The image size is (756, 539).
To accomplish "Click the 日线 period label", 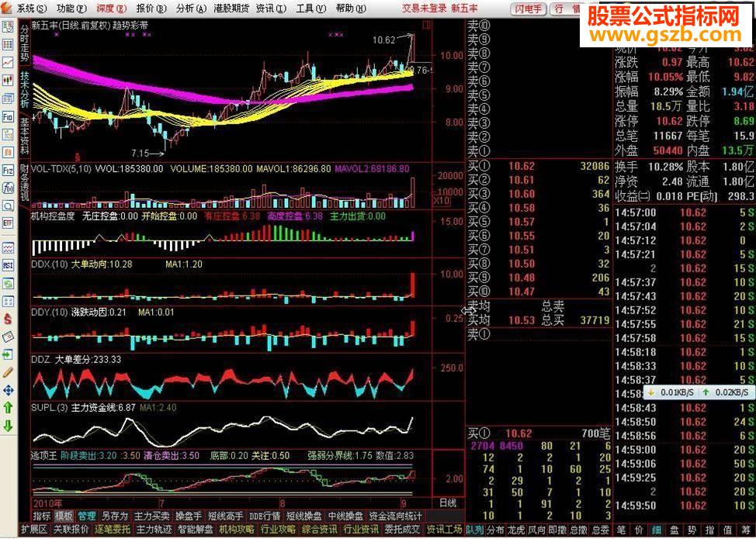I will click(x=448, y=503).
